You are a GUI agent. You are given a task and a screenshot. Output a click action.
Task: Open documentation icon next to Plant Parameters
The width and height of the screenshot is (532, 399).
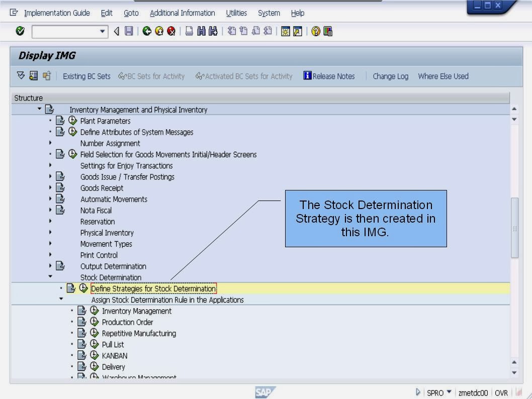(60, 121)
